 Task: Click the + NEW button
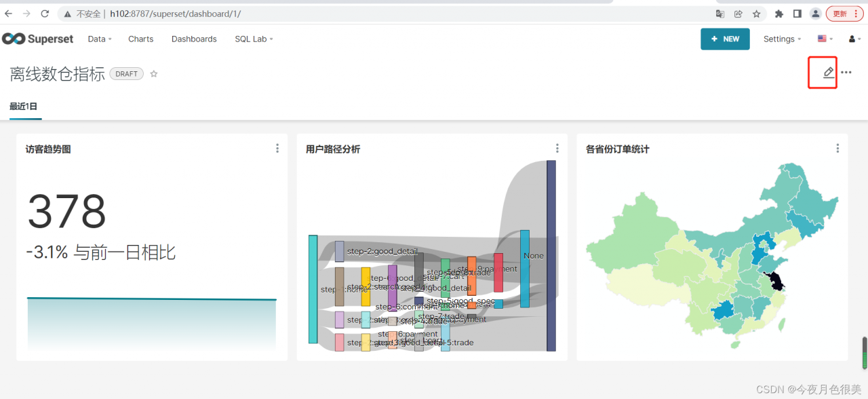pos(725,39)
